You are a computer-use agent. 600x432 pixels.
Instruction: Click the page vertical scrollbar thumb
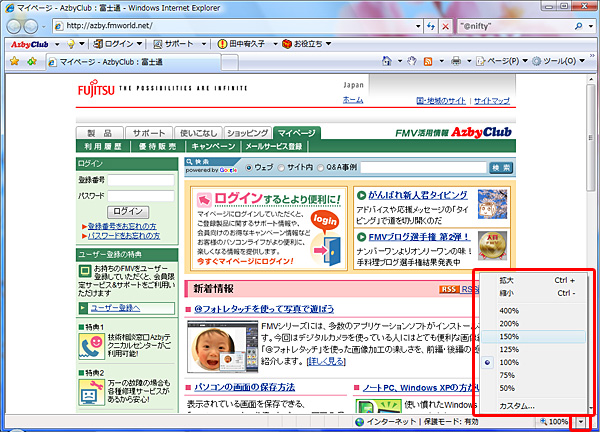(x=590, y=137)
